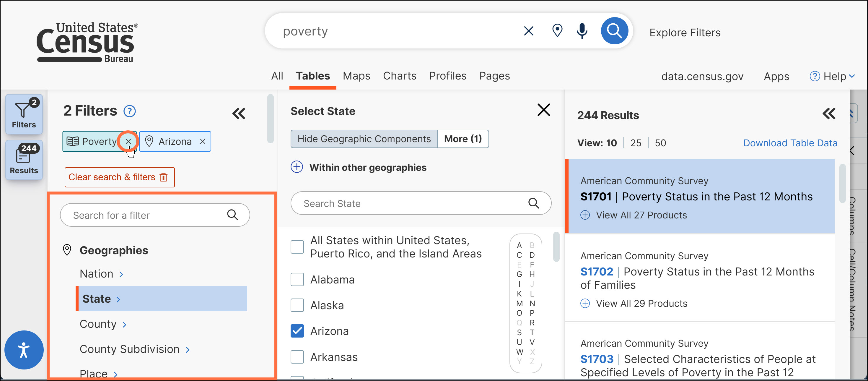Image resolution: width=868 pixels, height=381 pixels.
Task: Switch to the Maps tab
Action: point(356,76)
